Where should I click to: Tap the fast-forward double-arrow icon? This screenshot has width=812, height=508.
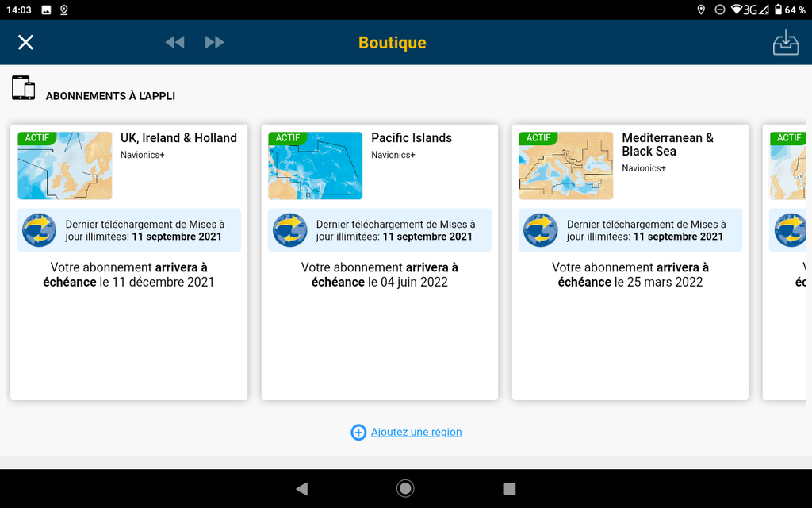click(214, 43)
